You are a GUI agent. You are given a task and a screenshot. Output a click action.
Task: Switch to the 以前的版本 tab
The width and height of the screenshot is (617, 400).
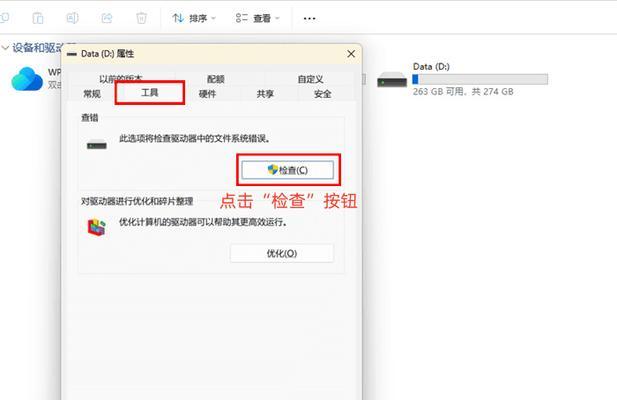click(121, 78)
